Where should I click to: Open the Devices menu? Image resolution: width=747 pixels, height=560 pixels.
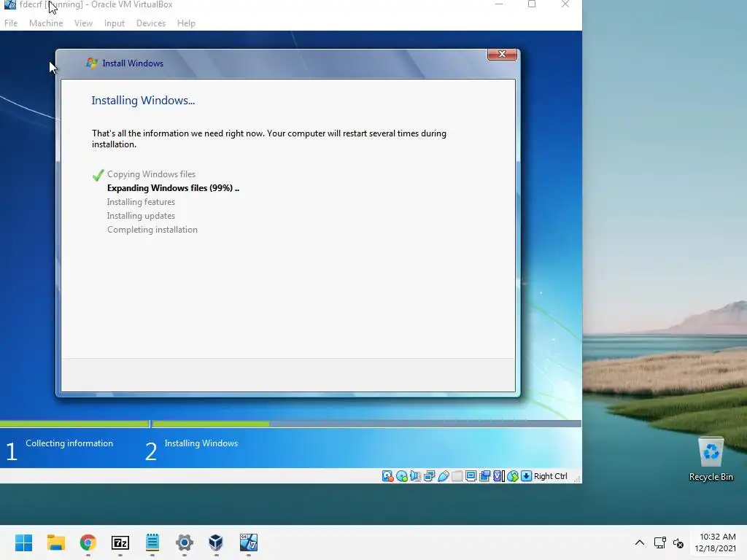pos(151,23)
